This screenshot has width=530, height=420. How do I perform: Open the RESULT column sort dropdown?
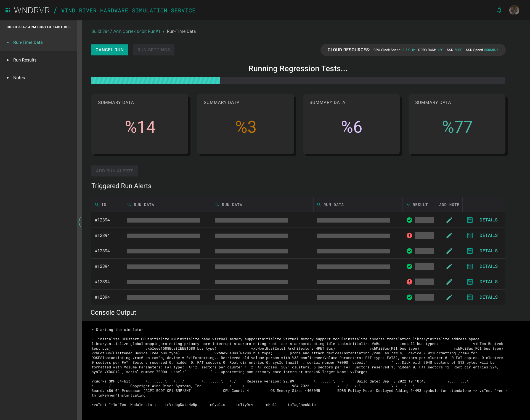point(408,205)
